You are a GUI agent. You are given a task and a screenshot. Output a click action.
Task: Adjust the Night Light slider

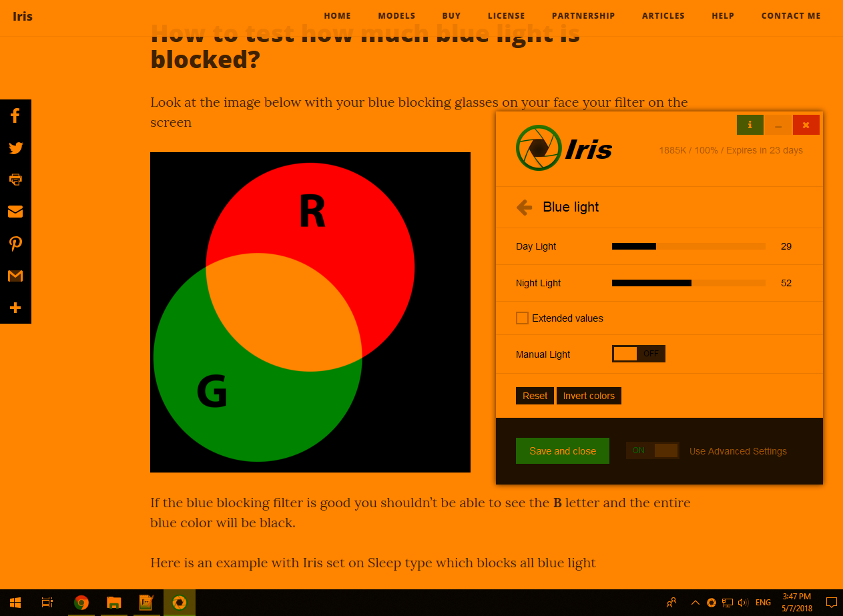[689, 283]
